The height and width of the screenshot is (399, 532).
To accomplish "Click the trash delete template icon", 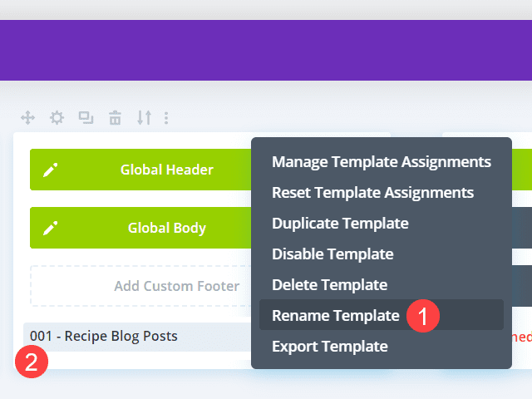I will (116, 118).
